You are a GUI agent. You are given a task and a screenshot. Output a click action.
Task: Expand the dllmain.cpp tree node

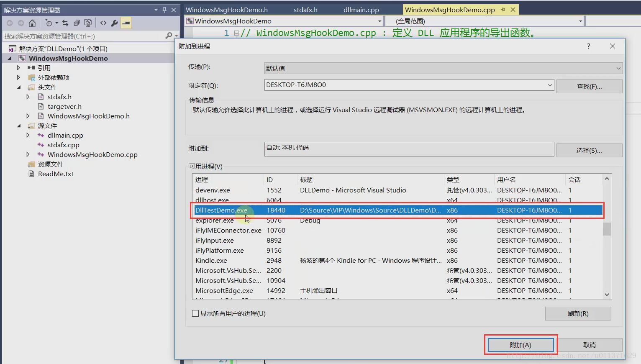[28, 135]
